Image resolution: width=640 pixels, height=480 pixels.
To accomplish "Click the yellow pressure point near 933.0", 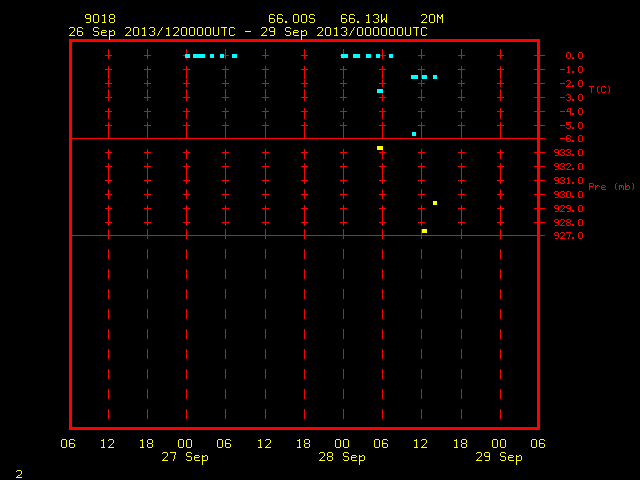I will [x=380, y=148].
